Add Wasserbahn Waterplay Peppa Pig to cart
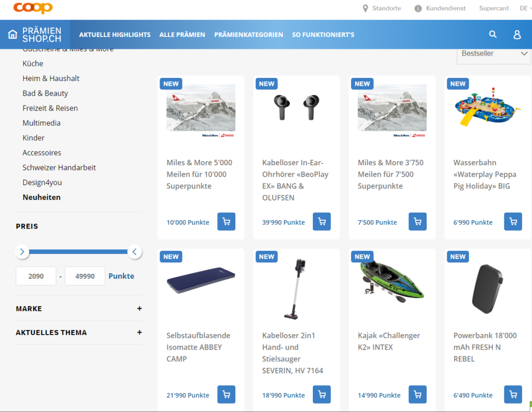532x412 pixels. [x=513, y=222]
